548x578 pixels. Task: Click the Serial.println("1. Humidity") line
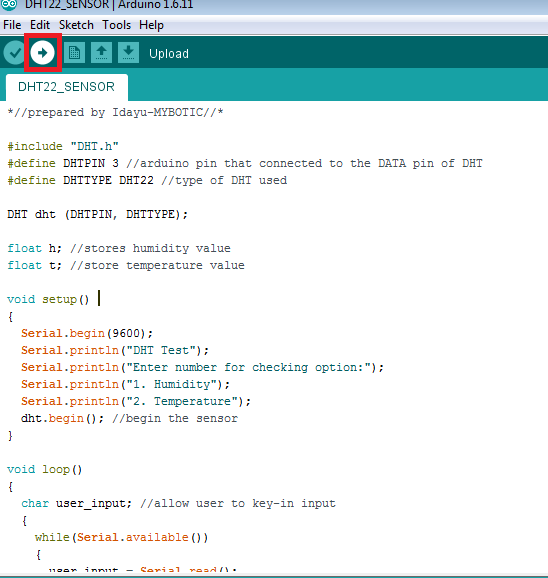[x=126, y=384]
